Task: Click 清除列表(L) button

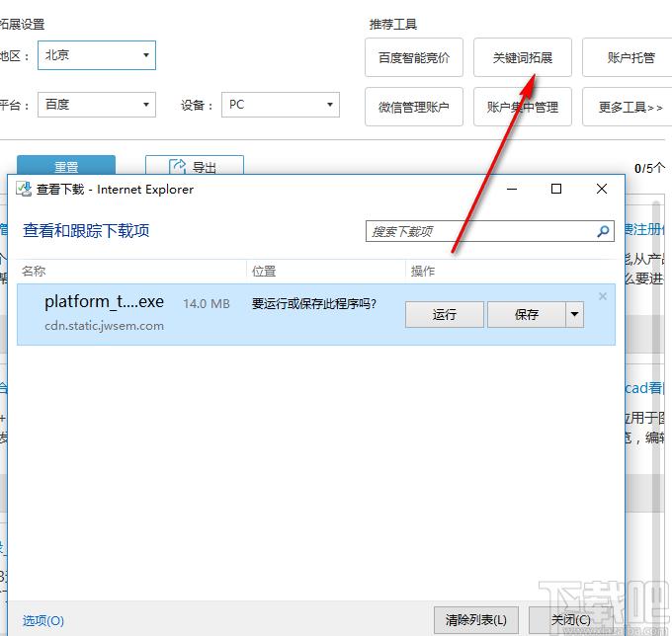Action: [475, 620]
